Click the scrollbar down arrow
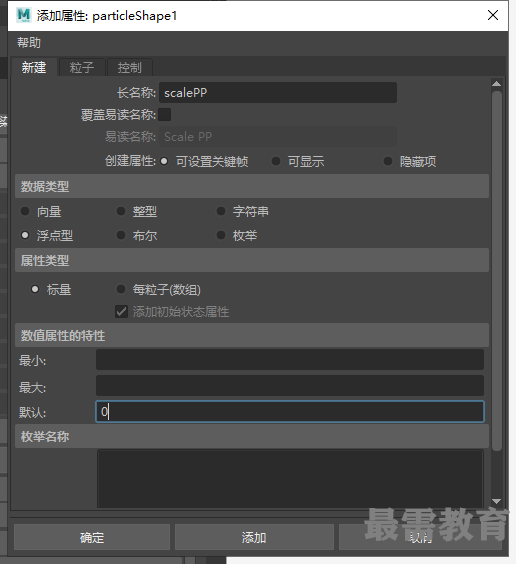The height and width of the screenshot is (564, 516). (497, 501)
